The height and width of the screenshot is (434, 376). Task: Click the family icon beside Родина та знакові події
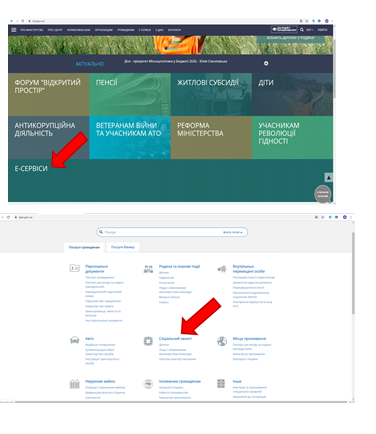pyautogui.click(x=148, y=269)
